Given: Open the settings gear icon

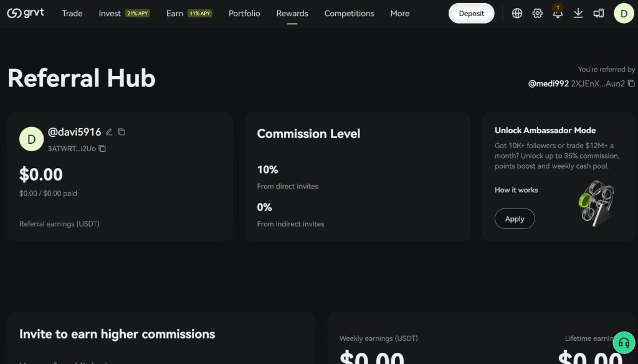Looking at the screenshot, I should [x=537, y=12].
